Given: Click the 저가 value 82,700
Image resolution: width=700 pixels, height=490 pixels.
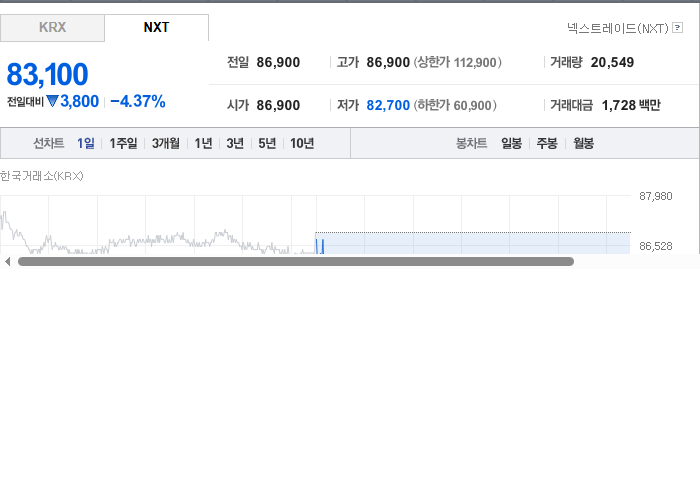Looking at the screenshot, I should point(388,105).
